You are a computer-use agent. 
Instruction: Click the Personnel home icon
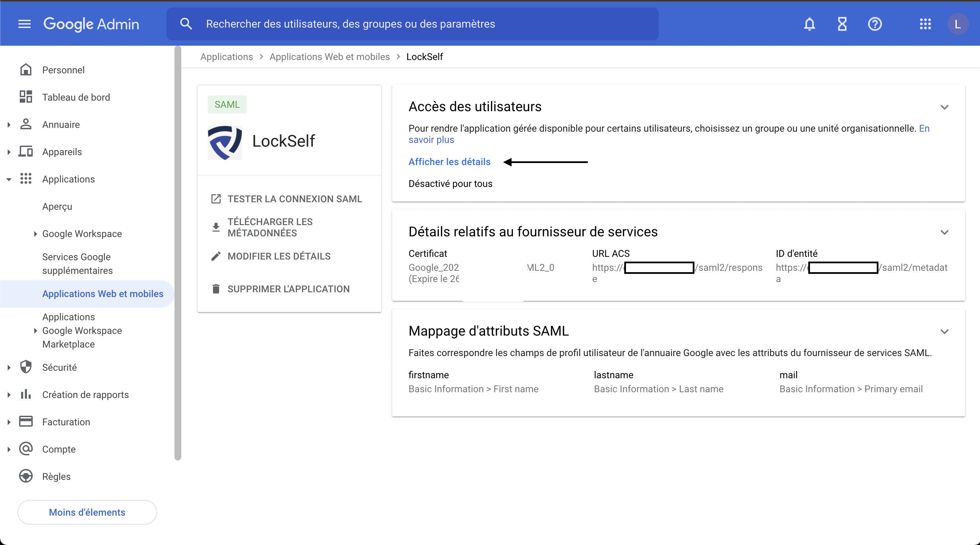click(26, 70)
